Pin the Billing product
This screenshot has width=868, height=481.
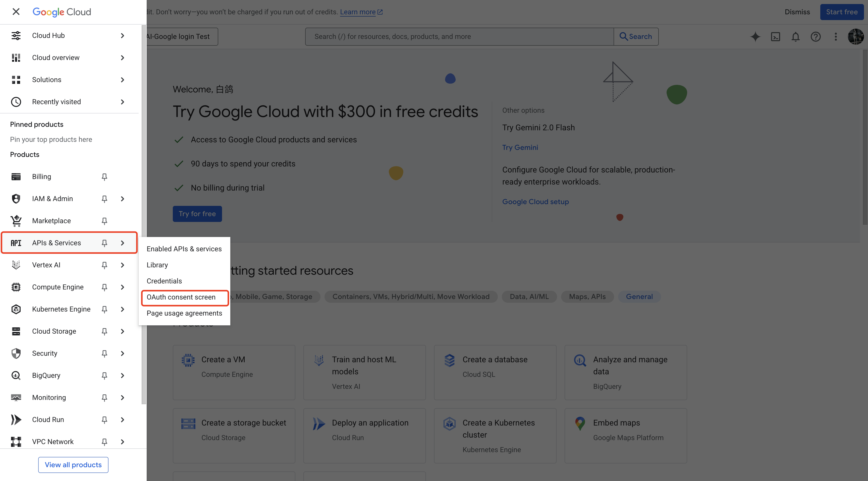click(104, 177)
